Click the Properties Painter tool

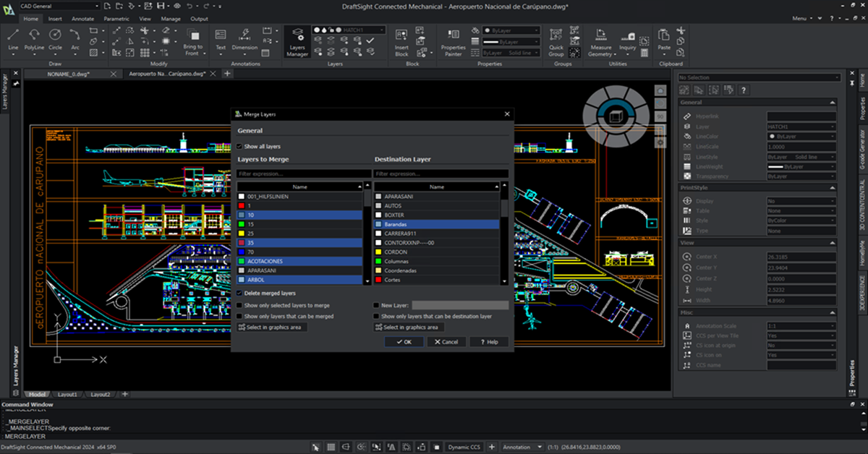pyautogui.click(x=453, y=40)
